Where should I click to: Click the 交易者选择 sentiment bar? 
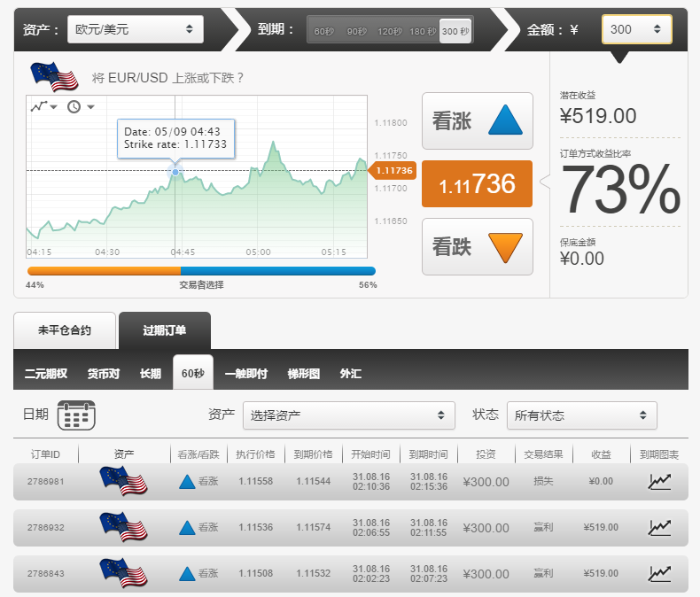coord(201,271)
